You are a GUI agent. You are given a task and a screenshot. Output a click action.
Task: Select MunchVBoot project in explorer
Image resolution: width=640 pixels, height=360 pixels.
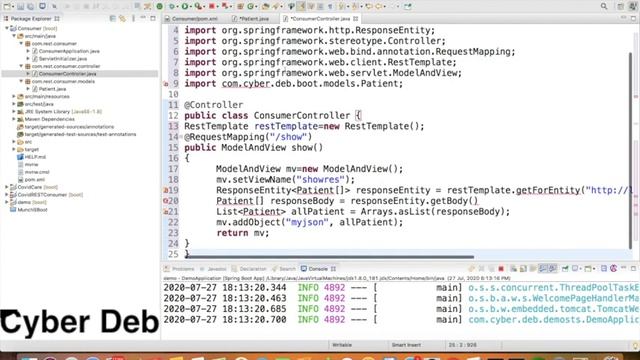[x=32, y=210]
